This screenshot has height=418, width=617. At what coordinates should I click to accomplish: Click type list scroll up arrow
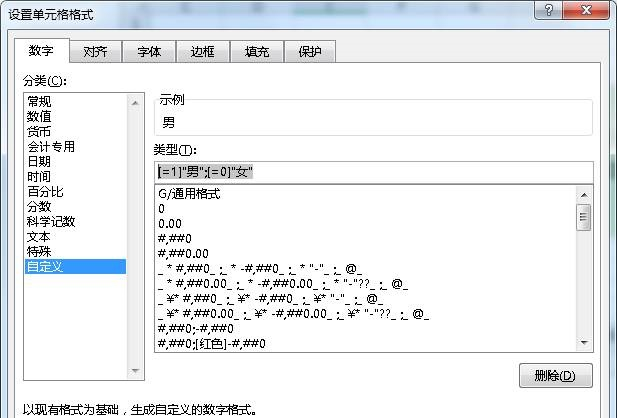584,195
